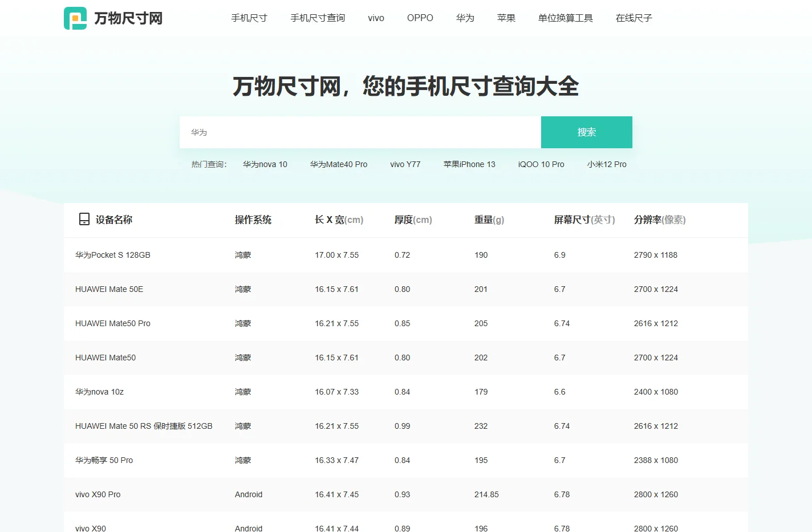Image resolution: width=812 pixels, height=532 pixels.
Task: Click dimensions 17.00 x 7.55
Action: (x=337, y=255)
